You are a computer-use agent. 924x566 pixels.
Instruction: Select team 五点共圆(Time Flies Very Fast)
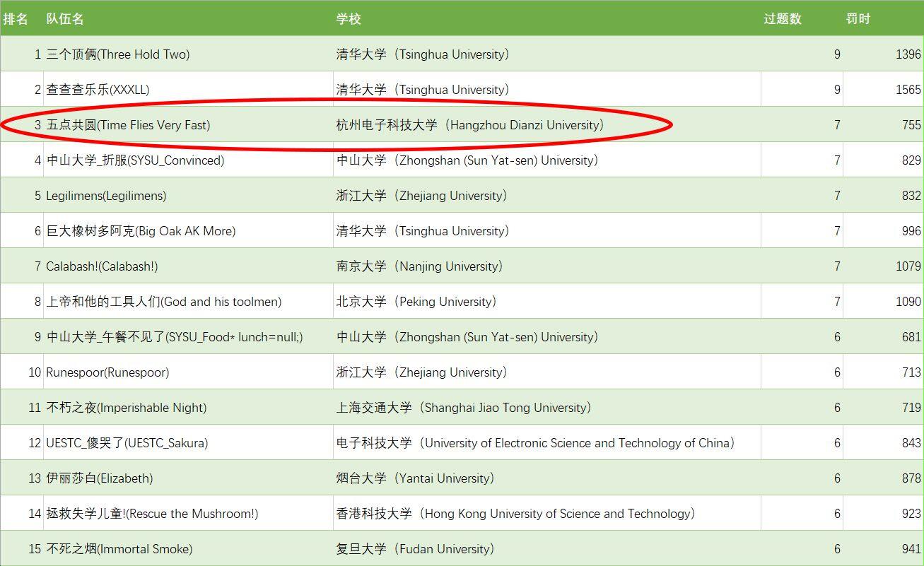point(128,125)
